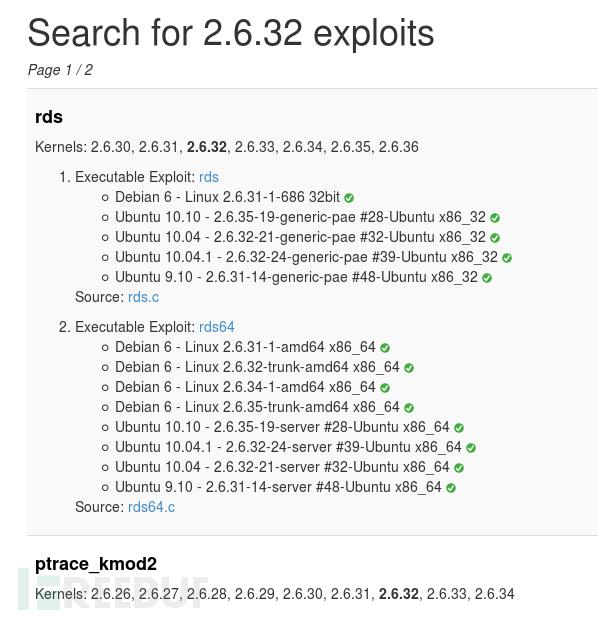This screenshot has width=598, height=617.
Task: Click green check beside Ubuntu 9.10 2.6.31-14-server
Action: click(451, 488)
